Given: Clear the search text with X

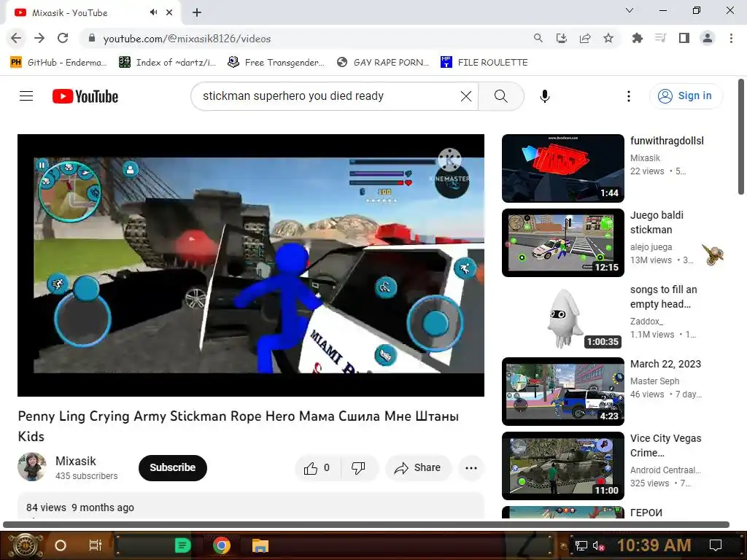Looking at the screenshot, I should [x=466, y=96].
